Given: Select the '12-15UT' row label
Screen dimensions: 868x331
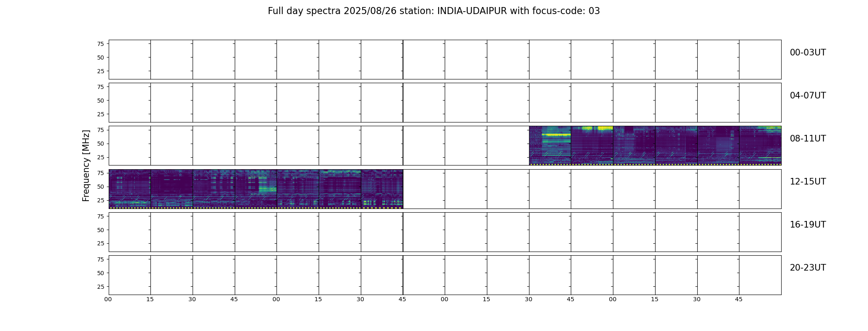Looking at the screenshot, I should pyautogui.click(x=808, y=182).
